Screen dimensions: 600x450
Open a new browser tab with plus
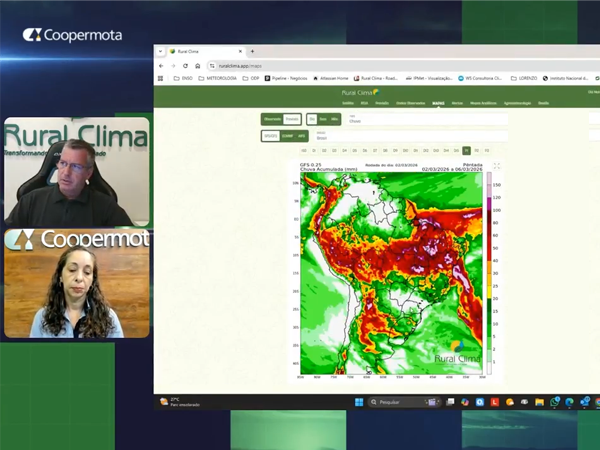[252, 51]
